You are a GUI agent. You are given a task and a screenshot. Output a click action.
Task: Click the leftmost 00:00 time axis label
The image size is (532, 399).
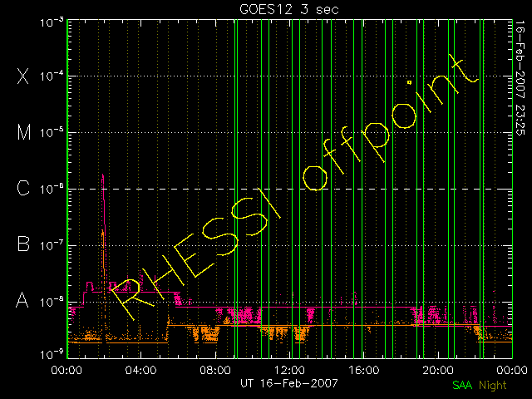click(66, 369)
